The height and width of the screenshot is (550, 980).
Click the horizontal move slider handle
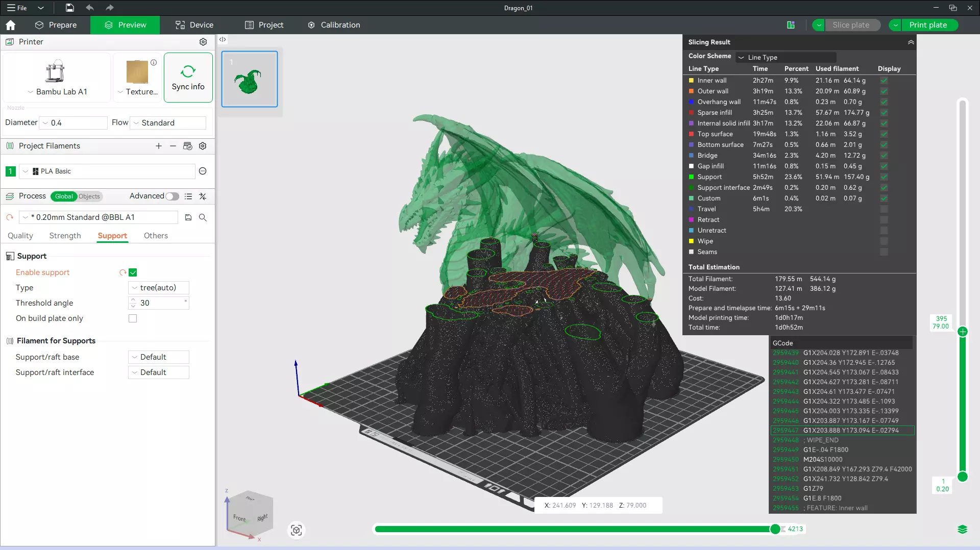click(775, 529)
